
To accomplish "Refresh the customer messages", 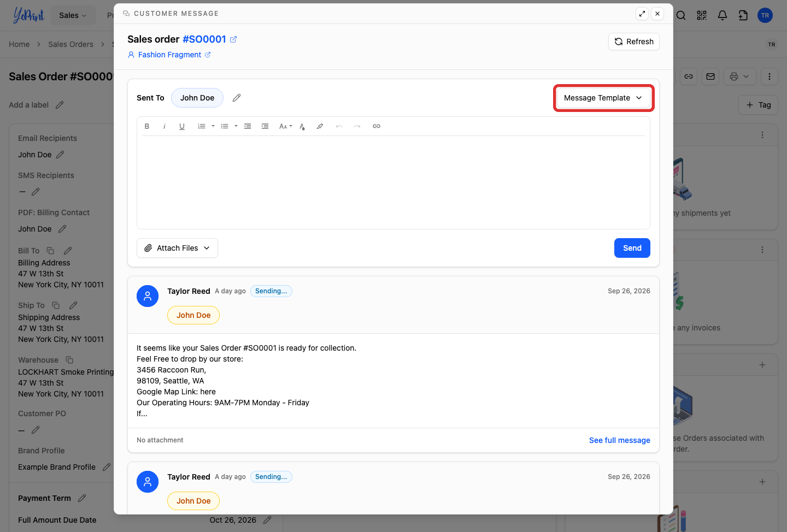I will coord(634,42).
